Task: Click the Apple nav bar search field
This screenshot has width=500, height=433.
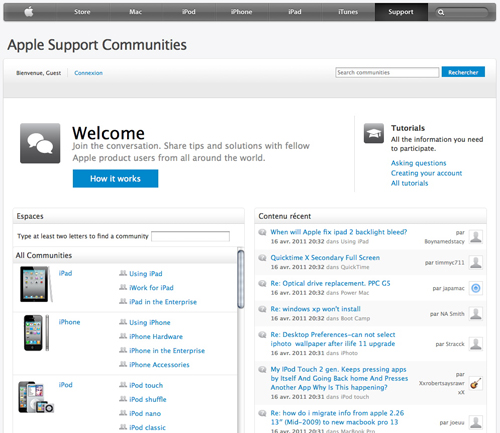Action: tap(463, 12)
